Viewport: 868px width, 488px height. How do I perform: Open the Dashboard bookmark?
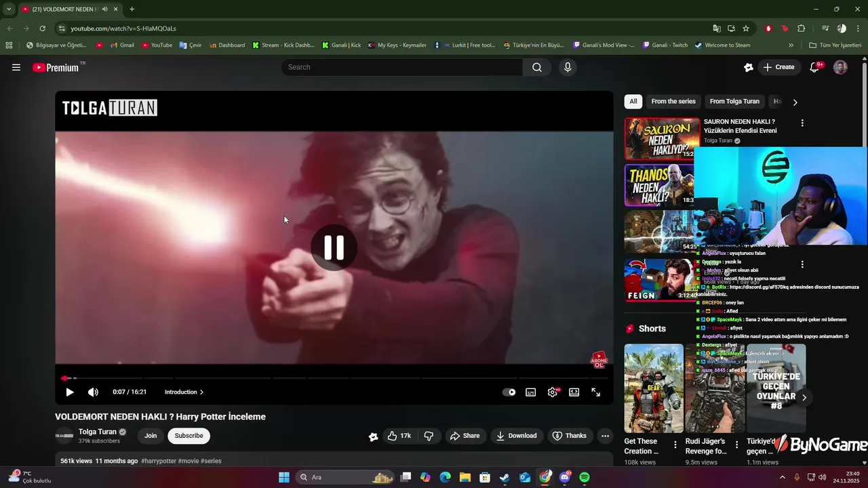pos(226,45)
